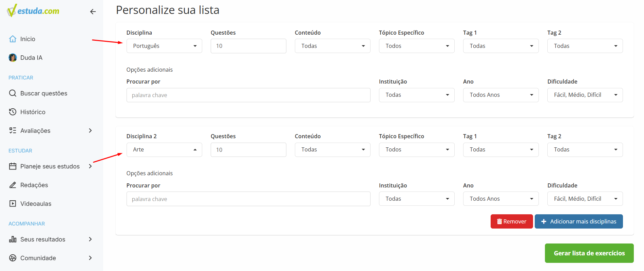
Task: Open Histórico clock icon
Action: click(x=13, y=112)
